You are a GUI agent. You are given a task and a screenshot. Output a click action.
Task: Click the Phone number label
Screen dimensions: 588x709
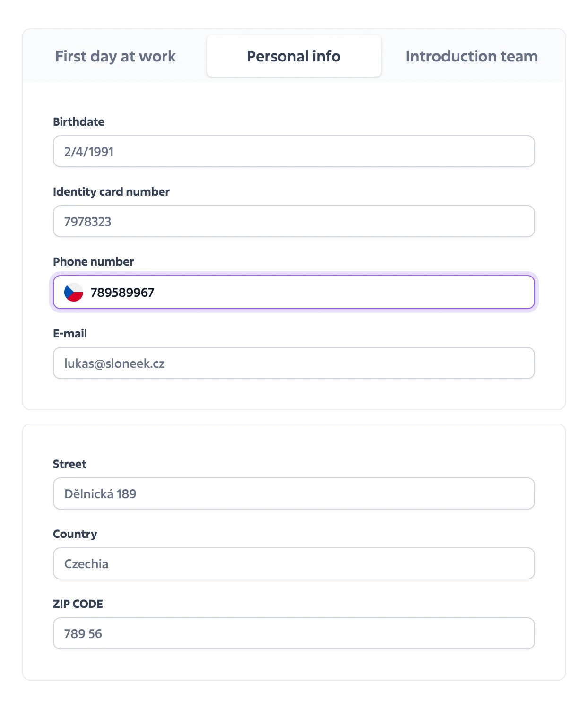[93, 262]
